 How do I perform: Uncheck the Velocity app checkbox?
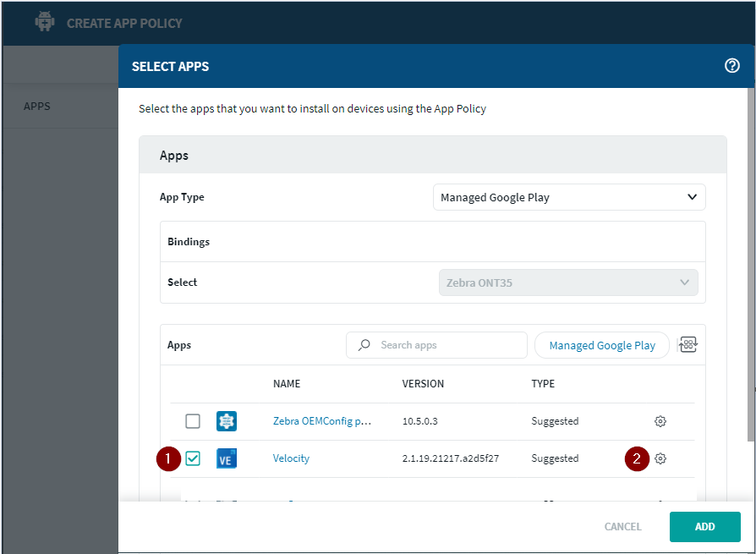(192, 458)
